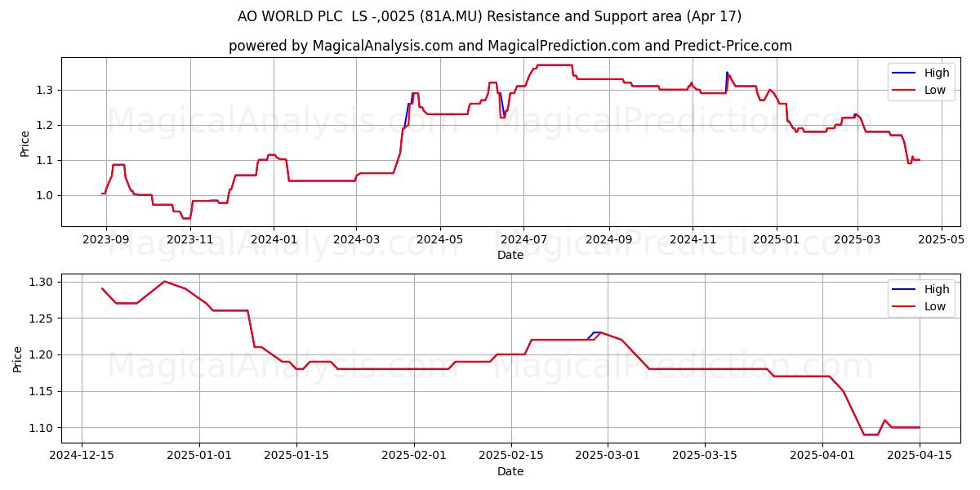Click the '1.3' price tick in upper chart
The image size is (980, 490).
tap(46, 90)
